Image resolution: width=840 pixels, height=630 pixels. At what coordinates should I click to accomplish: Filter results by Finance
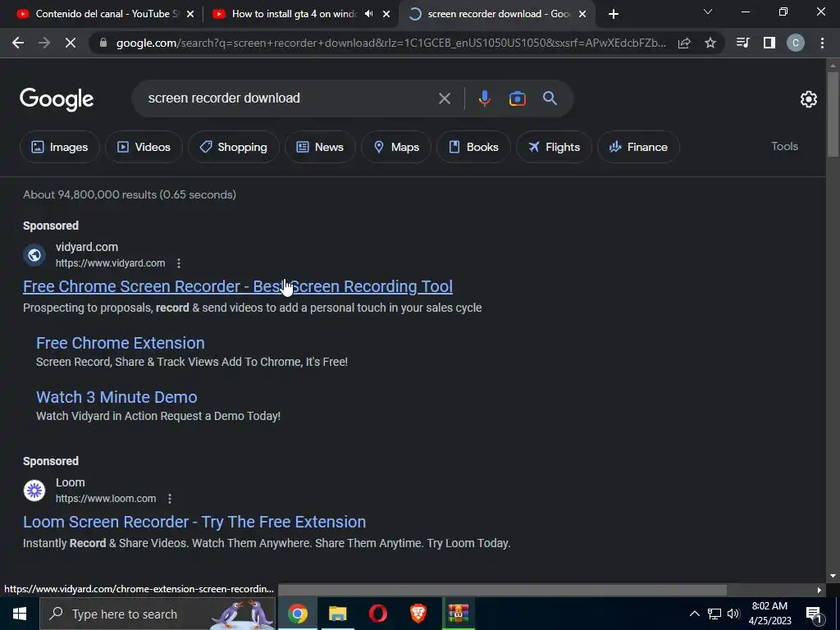click(638, 147)
